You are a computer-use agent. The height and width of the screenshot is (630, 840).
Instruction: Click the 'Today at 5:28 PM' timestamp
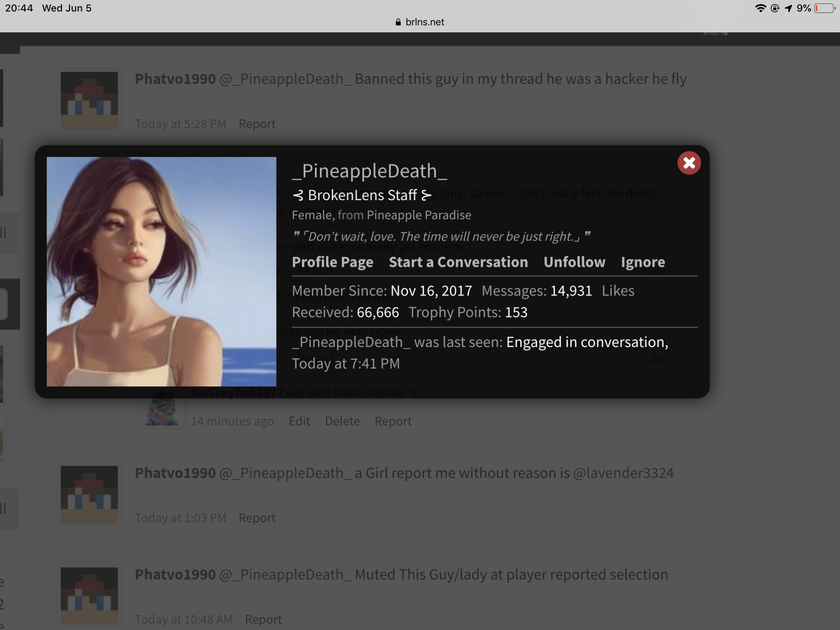[180, 124]
